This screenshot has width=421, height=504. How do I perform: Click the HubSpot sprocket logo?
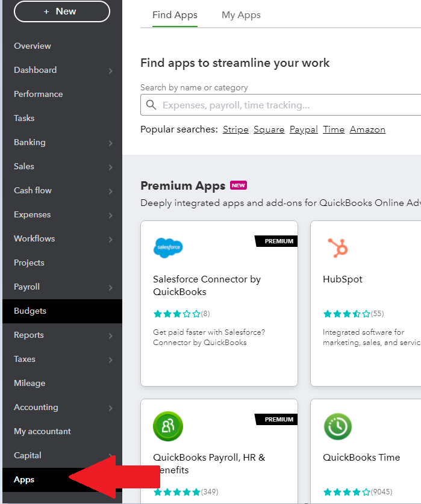(338, 247)
